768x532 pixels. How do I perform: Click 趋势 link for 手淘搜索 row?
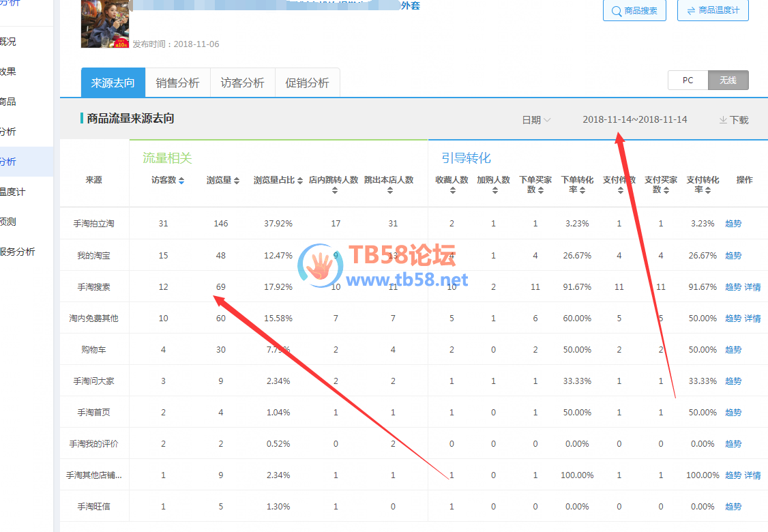pyautogui.click(x=733, y=287)
